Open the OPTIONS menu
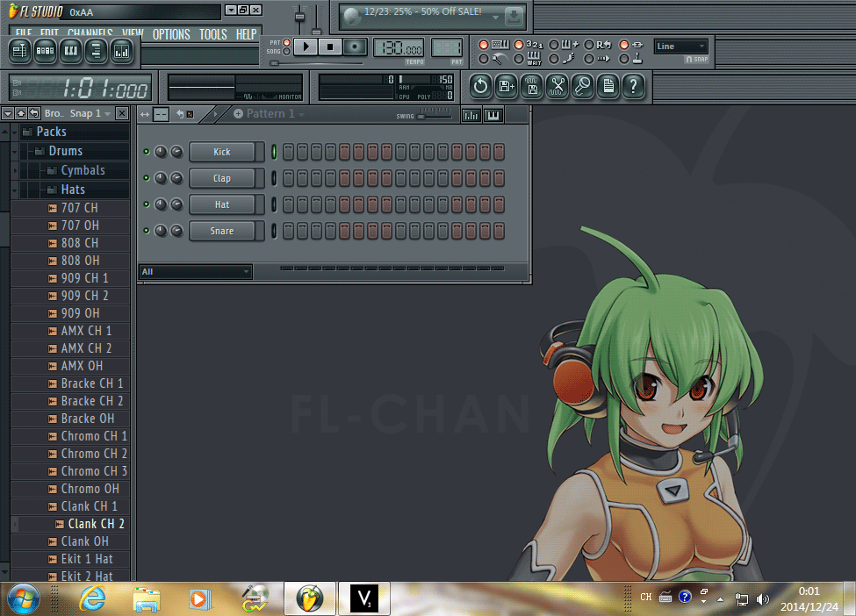 (x=171, y=34)
